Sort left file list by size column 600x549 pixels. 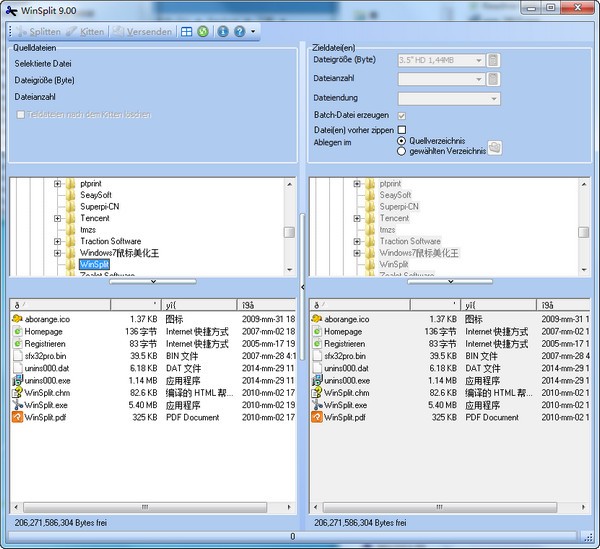coord(136,305)
